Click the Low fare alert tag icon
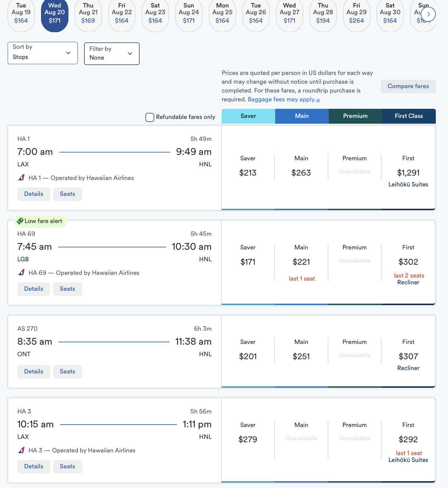This screenshot has height=488, width=448. point(20,221)
